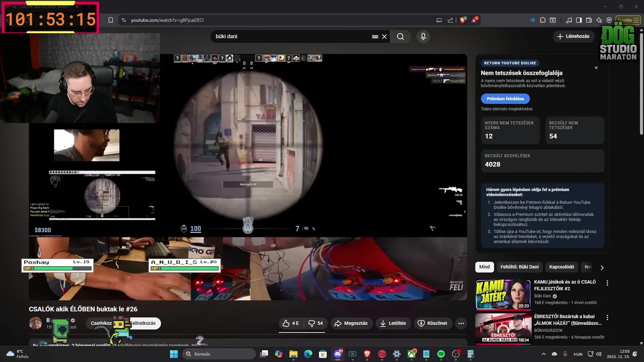This screenshot has height=362, width=644.
Task: Click the HUN keyboard language indicator
Action: coord(578,354)
